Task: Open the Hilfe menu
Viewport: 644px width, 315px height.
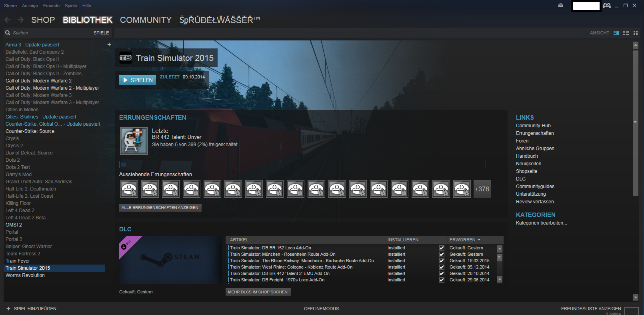Action: tap(87, 6)
